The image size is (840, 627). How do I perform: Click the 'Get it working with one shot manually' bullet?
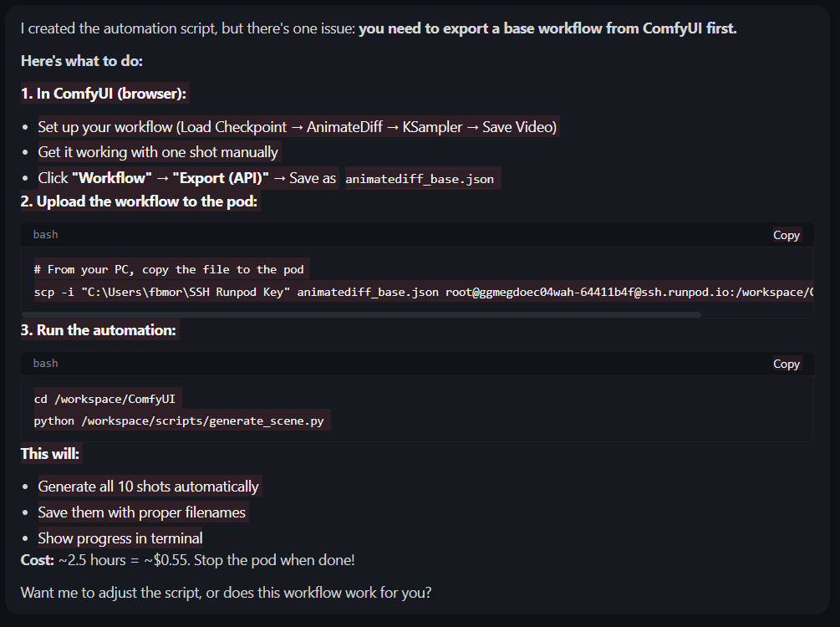pos(158,152)
